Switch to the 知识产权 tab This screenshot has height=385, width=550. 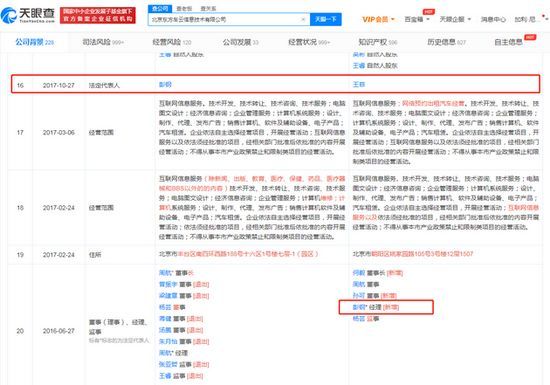[x=377, y=42]
